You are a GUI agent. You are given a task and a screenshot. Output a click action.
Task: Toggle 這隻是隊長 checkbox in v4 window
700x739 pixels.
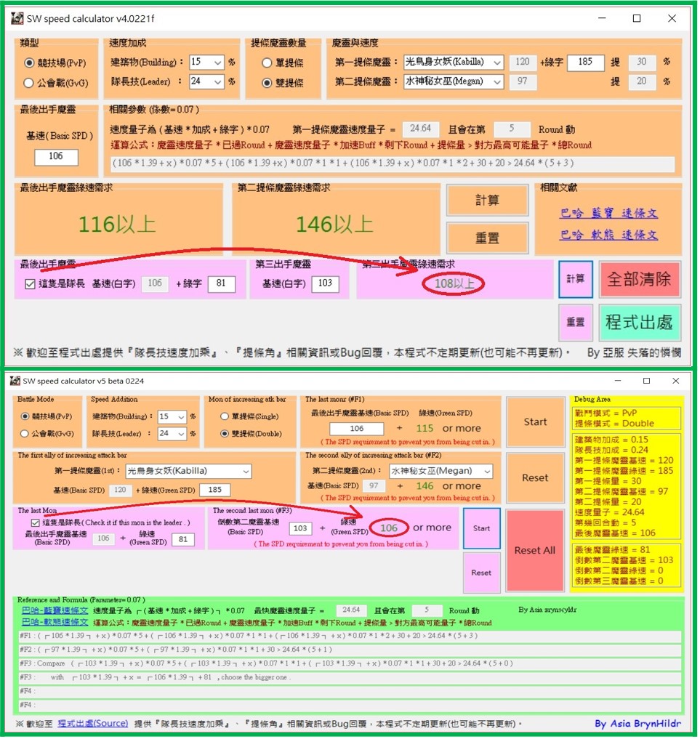pyautogui.click(x=30, y=283)
